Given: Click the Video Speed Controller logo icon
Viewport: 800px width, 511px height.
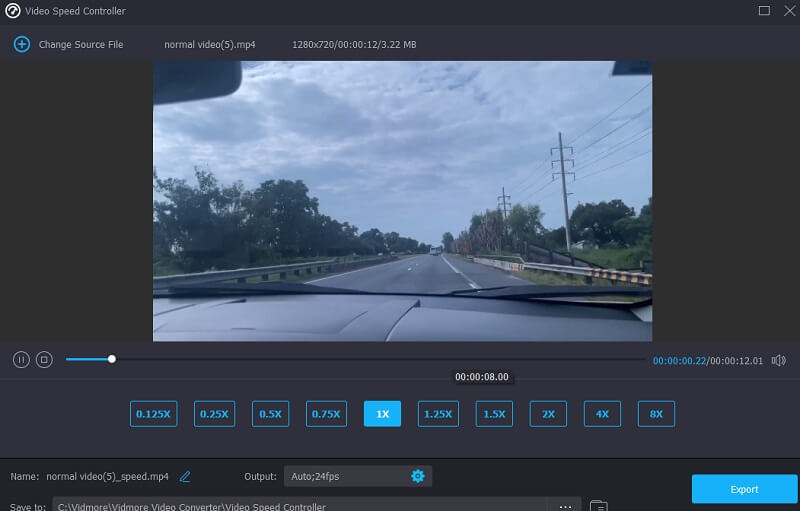Looking at the screenshot, I should pos(13,11).
